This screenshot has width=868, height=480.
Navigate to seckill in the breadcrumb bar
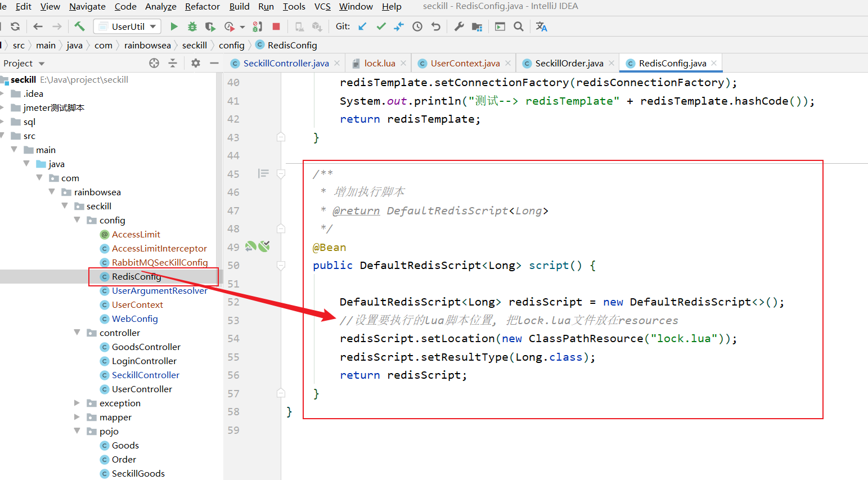click(195, 45)
